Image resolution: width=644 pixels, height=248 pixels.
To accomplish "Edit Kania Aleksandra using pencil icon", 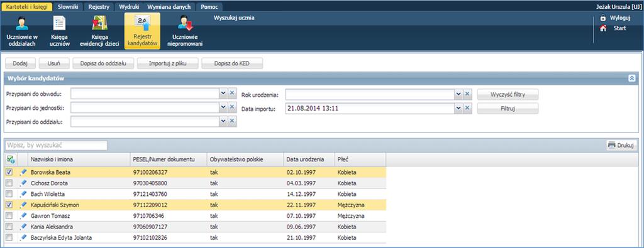I will coord(23,226).
